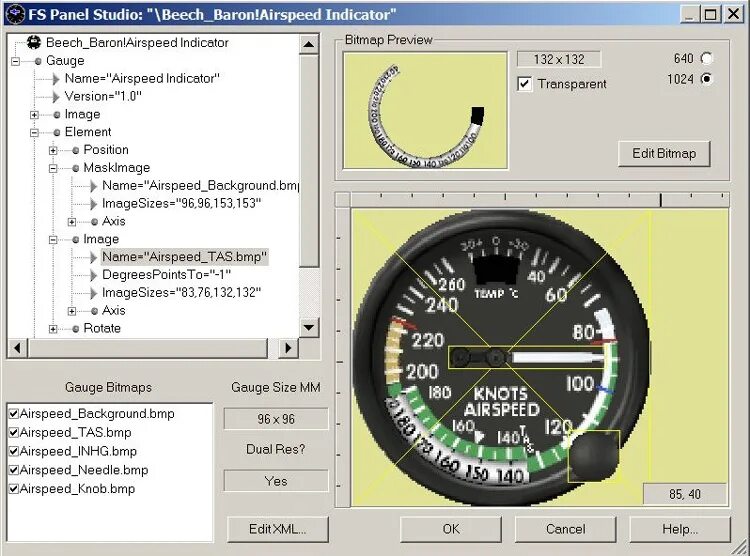Screen dimensions: 750x556
Task: Click the tree horizontal scrollbar thumb
Action: [x=147, y=348]
